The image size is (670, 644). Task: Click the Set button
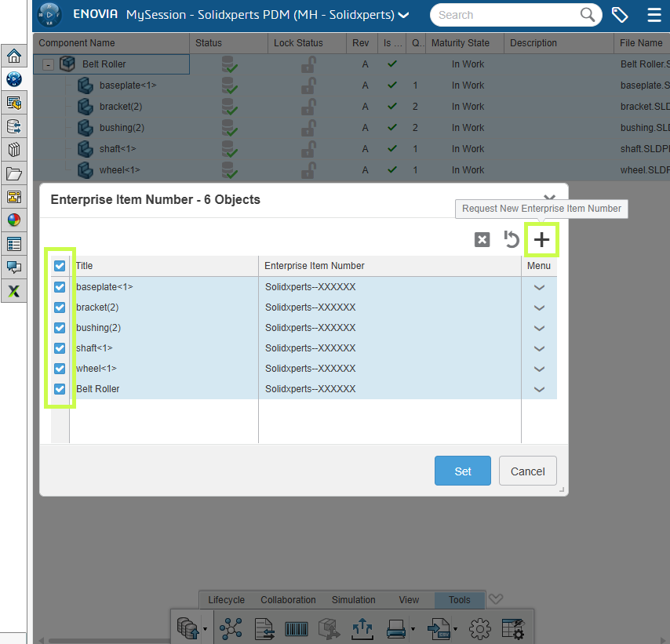[x=463, y=471]
